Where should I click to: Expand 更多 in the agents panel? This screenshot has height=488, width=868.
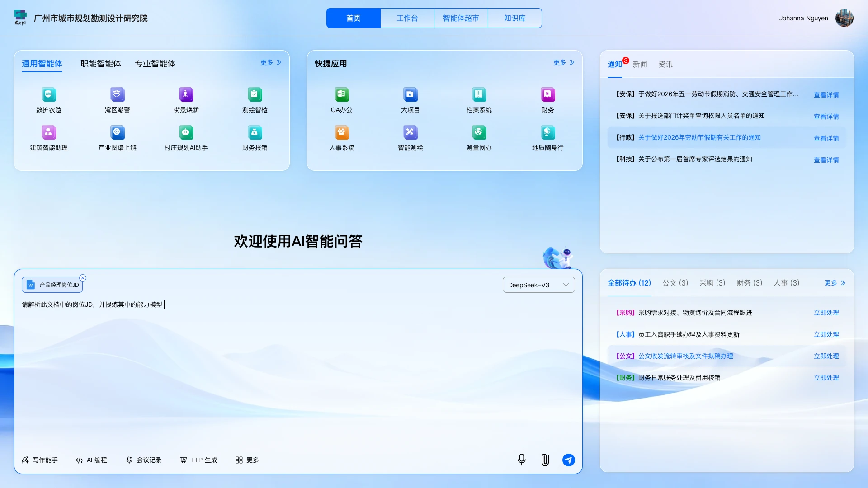(271, 62)
